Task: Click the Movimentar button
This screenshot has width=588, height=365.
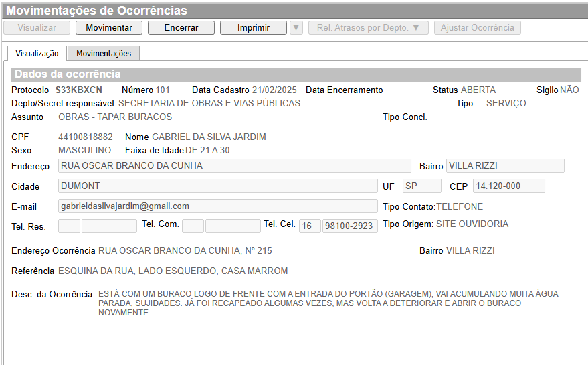Action: [109, 28]
